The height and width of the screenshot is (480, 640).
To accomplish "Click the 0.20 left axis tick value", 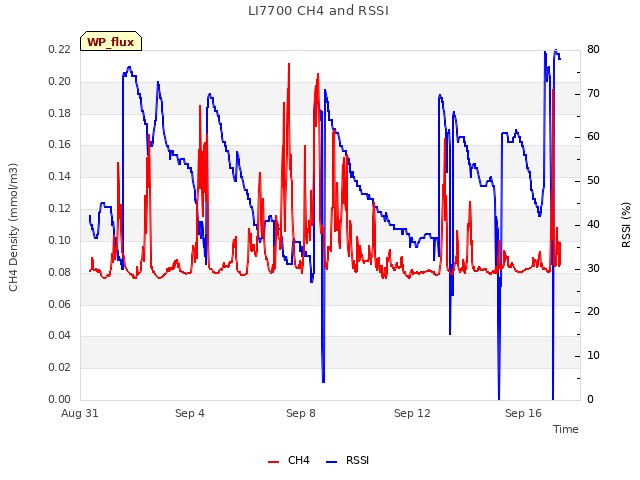I will [60, 81].
